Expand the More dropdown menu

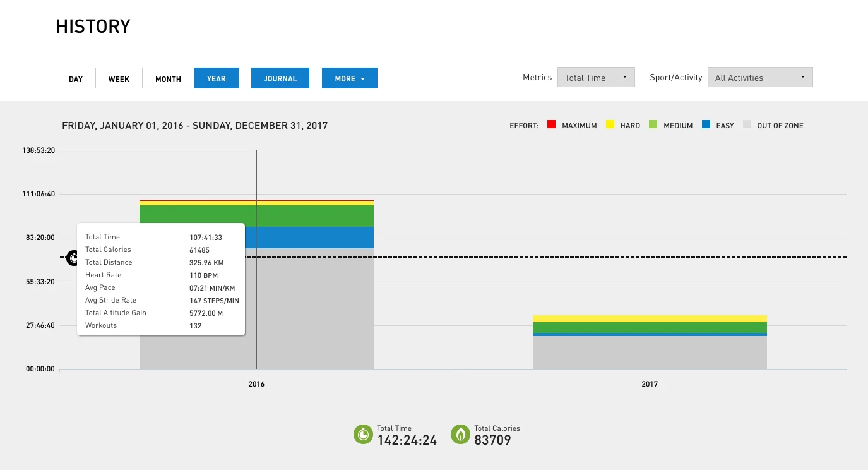[349, 78]
